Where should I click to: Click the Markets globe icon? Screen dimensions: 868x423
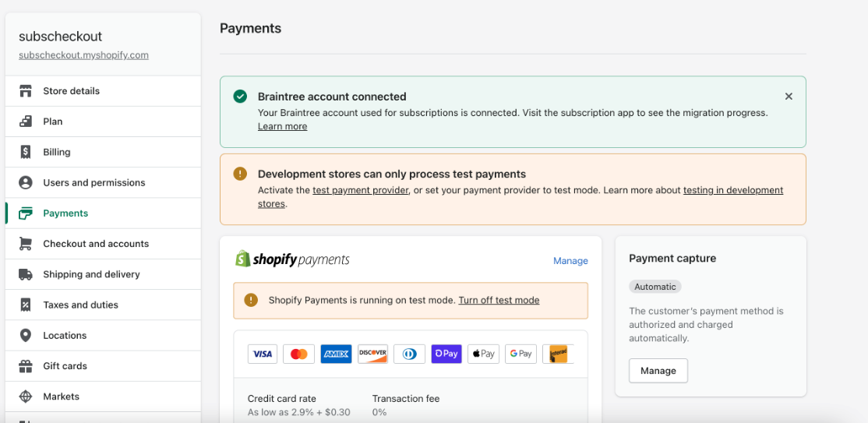pos(26,397)
